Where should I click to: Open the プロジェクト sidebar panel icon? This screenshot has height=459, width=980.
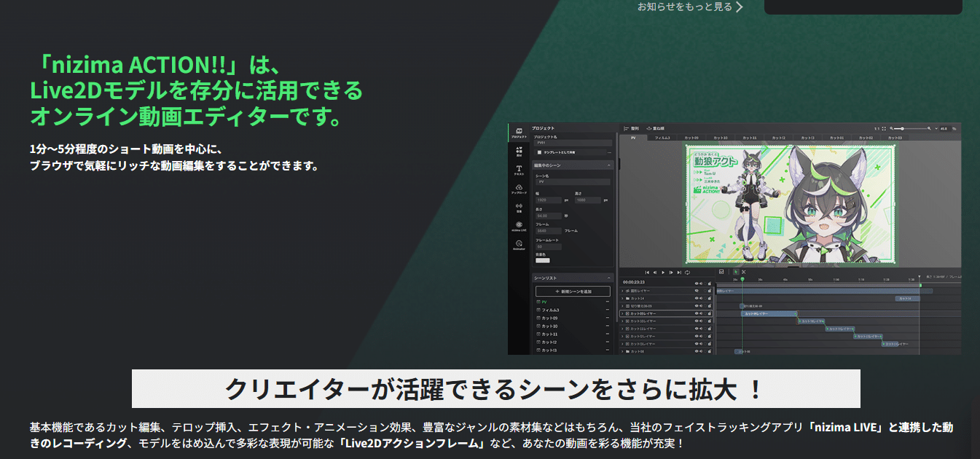[519, 133]
